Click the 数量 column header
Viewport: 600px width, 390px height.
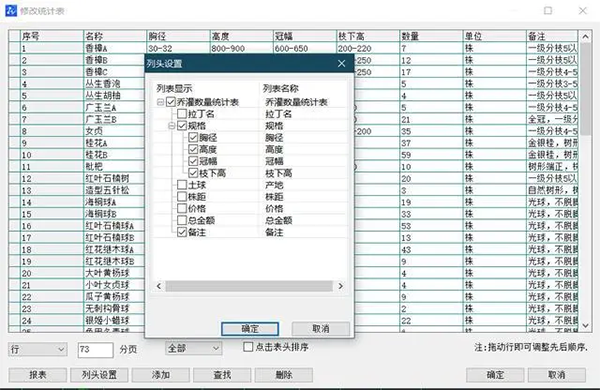point(431,36)
